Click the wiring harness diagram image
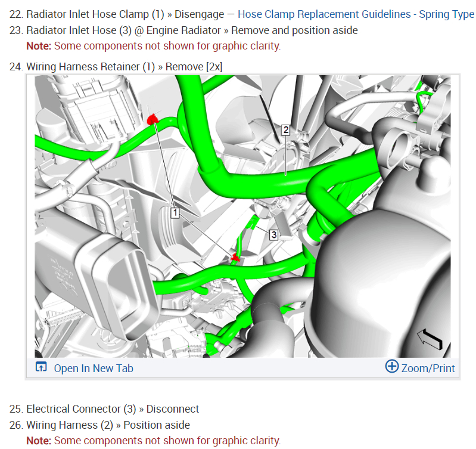Screen dimensions: 476x449 click(242, 216)
